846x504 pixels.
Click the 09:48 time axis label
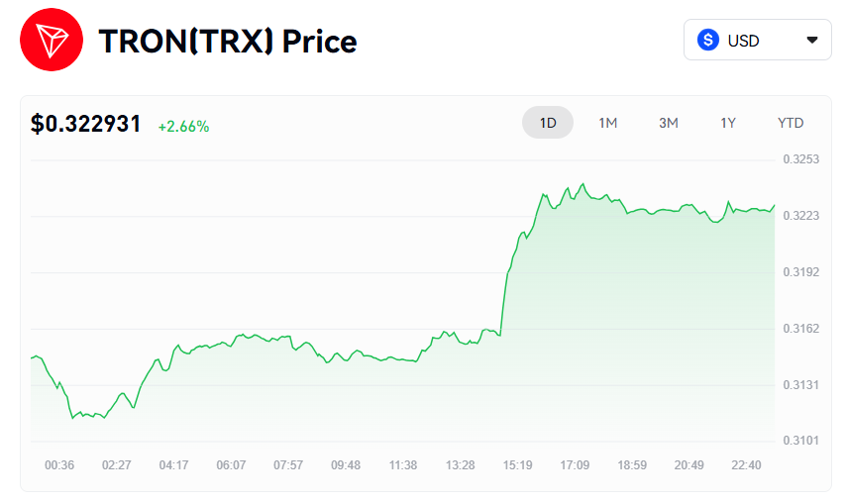pos(346,465)
